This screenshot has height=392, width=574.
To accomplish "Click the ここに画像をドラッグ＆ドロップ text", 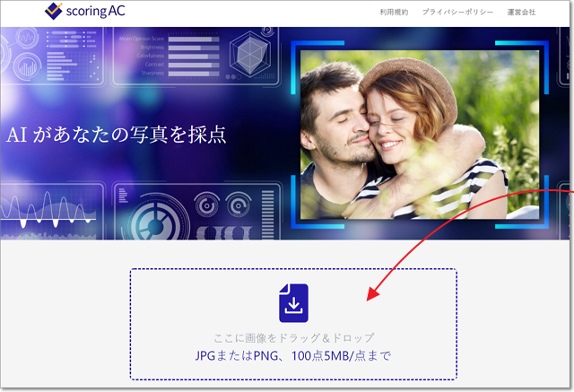I will click(x=292, y=337).
